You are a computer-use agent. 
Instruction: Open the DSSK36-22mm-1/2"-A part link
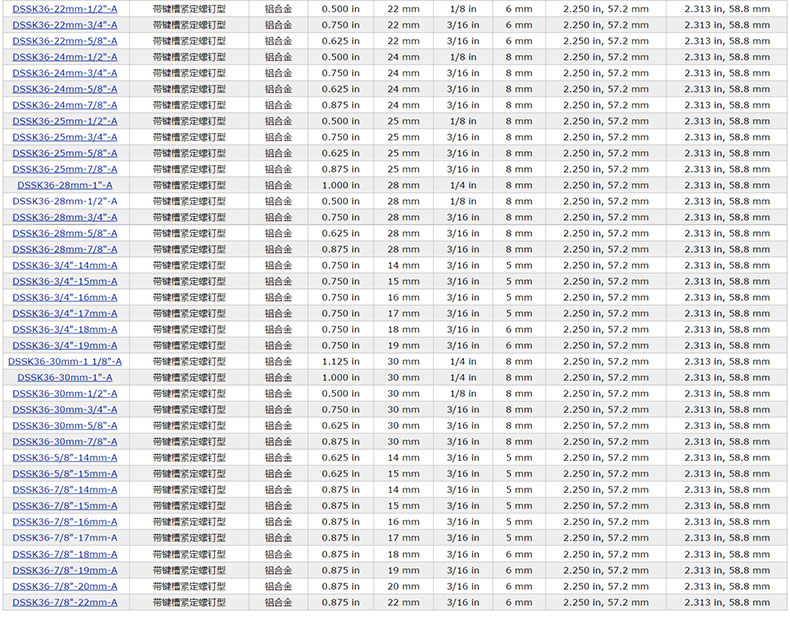point(65,9)
